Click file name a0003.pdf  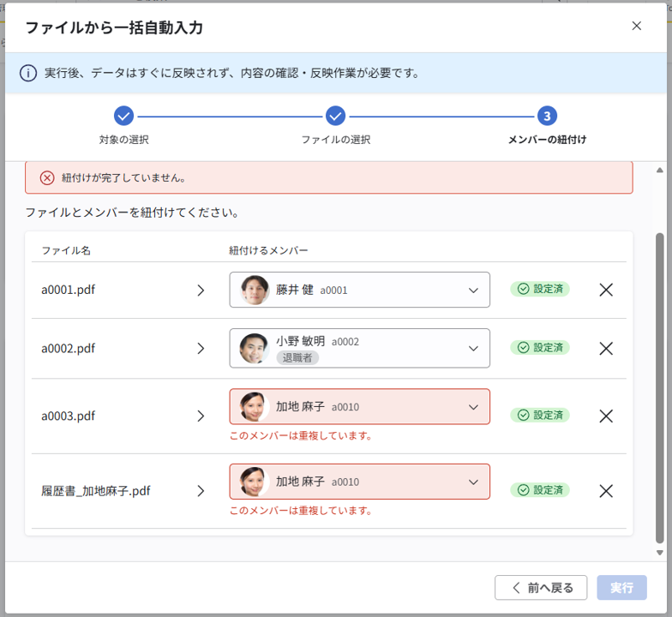coord(69,416)
